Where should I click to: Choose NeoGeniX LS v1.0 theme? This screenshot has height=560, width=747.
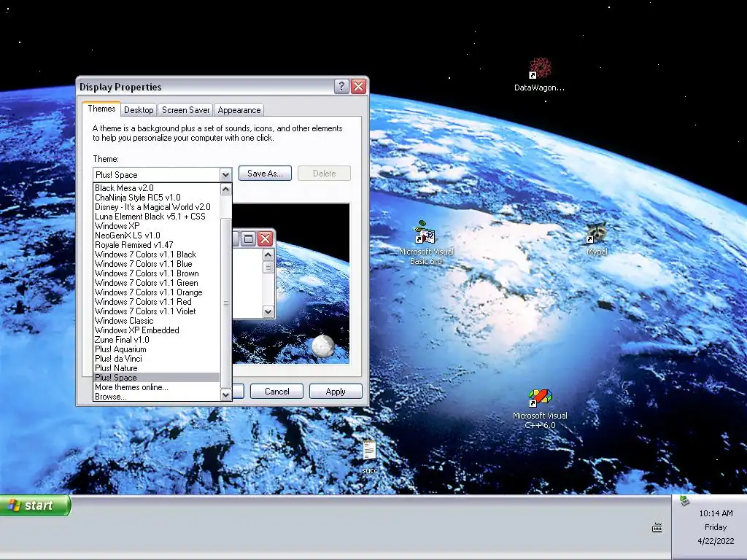click(x=157, y=236)
